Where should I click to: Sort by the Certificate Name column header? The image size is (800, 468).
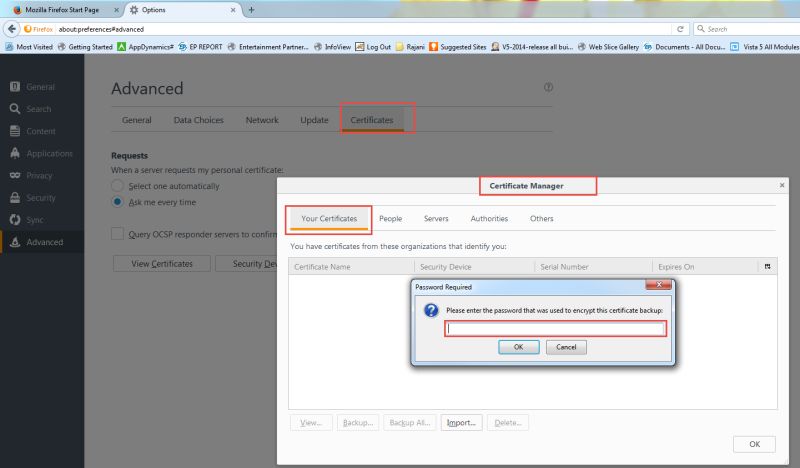[352, 266]
